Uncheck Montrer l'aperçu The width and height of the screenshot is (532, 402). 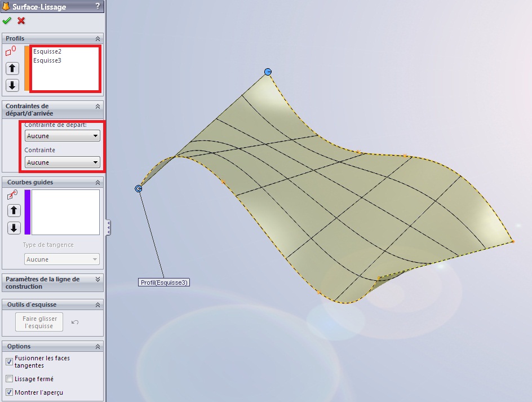click(9, 392)
